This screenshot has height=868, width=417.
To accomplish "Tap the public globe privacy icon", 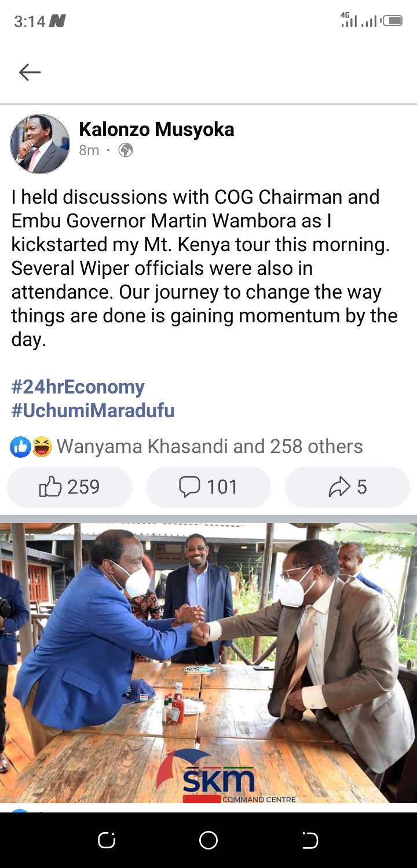I will pyautogui.click(x=126, y=150).
